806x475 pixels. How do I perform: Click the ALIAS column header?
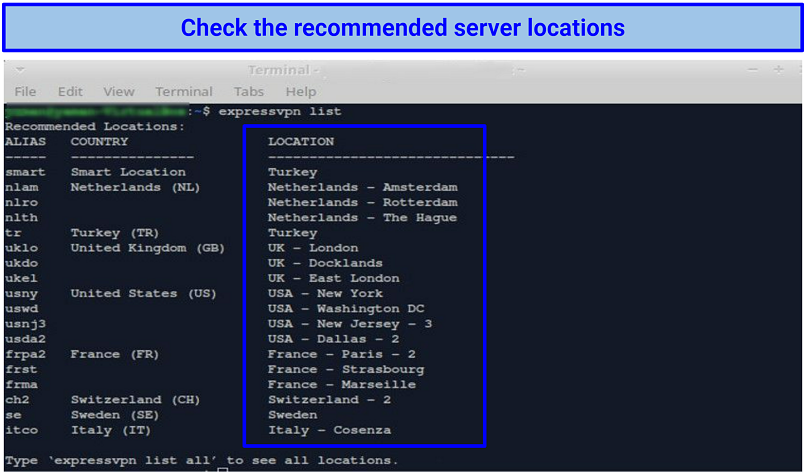[25, 141]
